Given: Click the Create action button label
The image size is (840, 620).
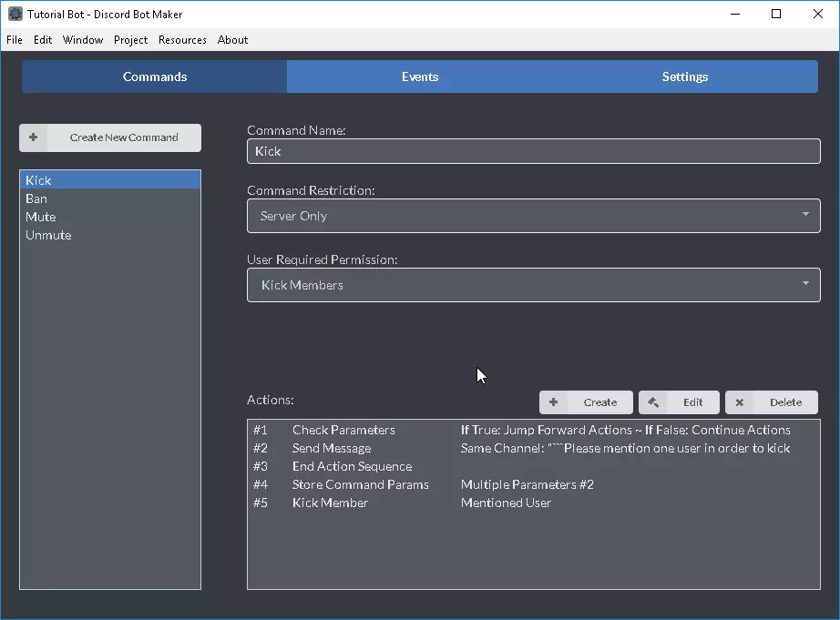Looking at the screenshot, I should (600, 402).
